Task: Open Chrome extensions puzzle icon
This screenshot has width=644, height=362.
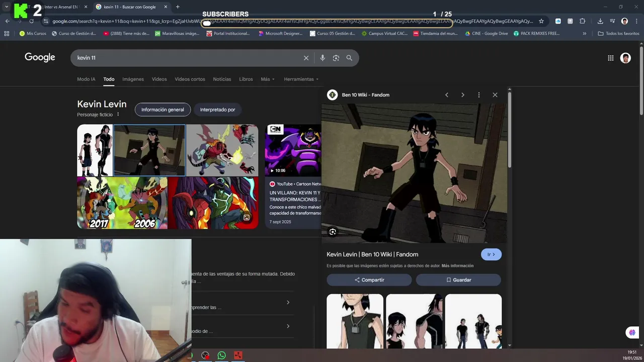Action: pos(582,21)
